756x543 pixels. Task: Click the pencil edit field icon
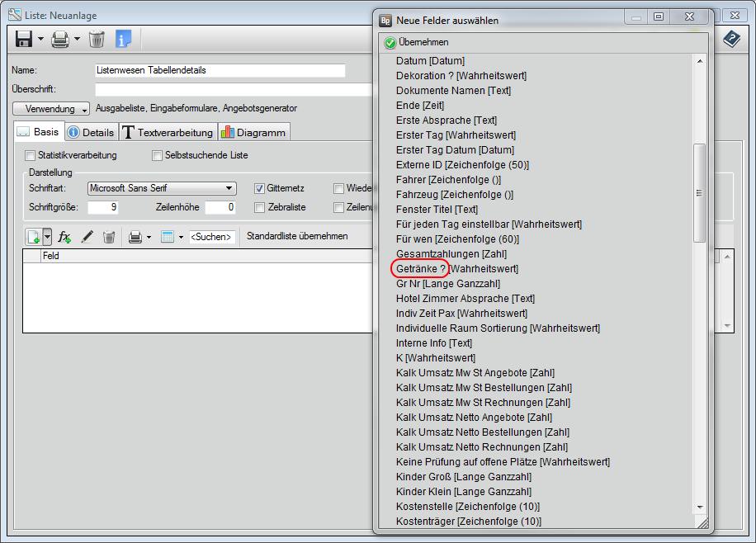[x=87, y=237]
